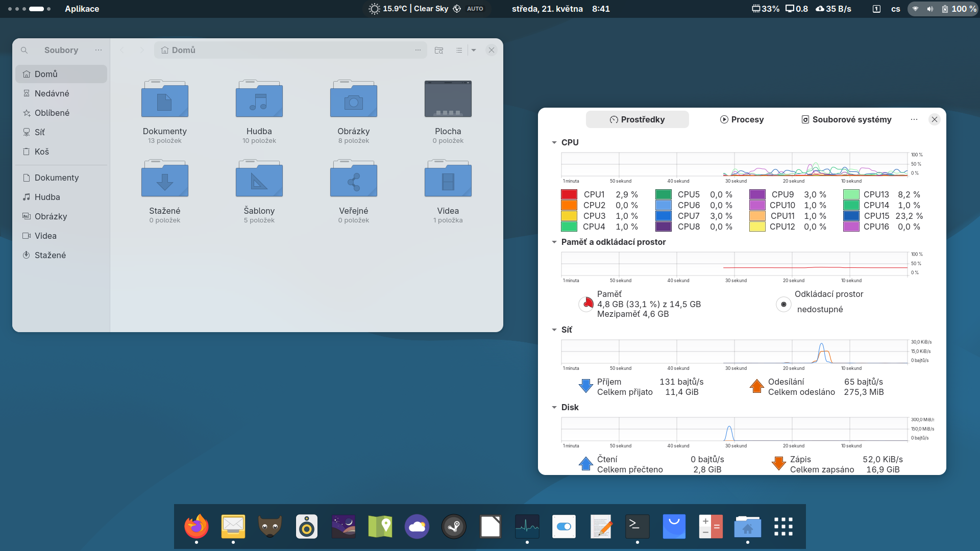Screen dimensions: 980x551
Task: Open the Veřejné folder
Action: (354, 191)
